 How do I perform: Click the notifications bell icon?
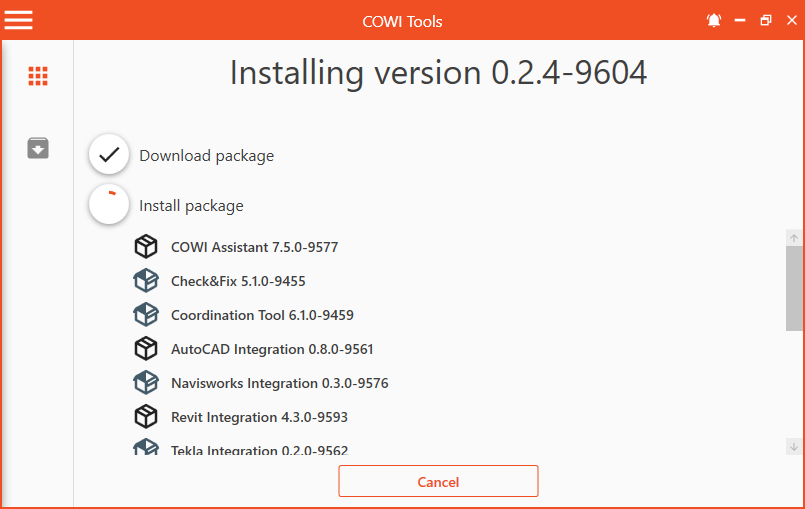click(714, 20)
